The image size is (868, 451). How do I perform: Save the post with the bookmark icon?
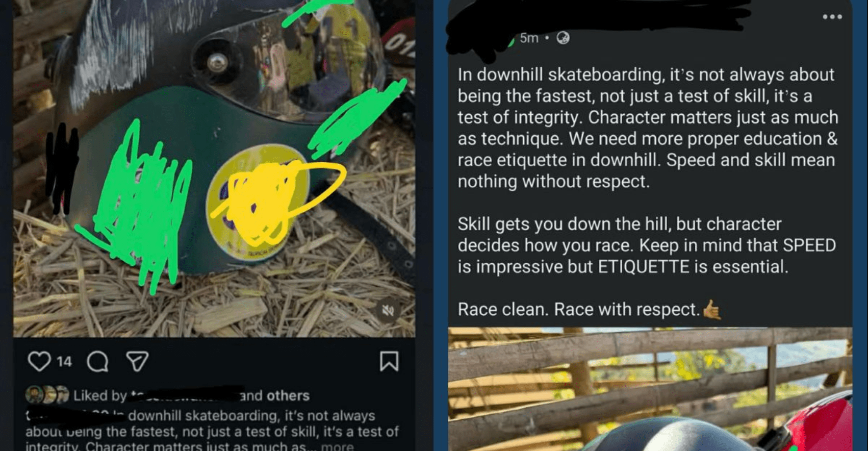pos(389,361)
